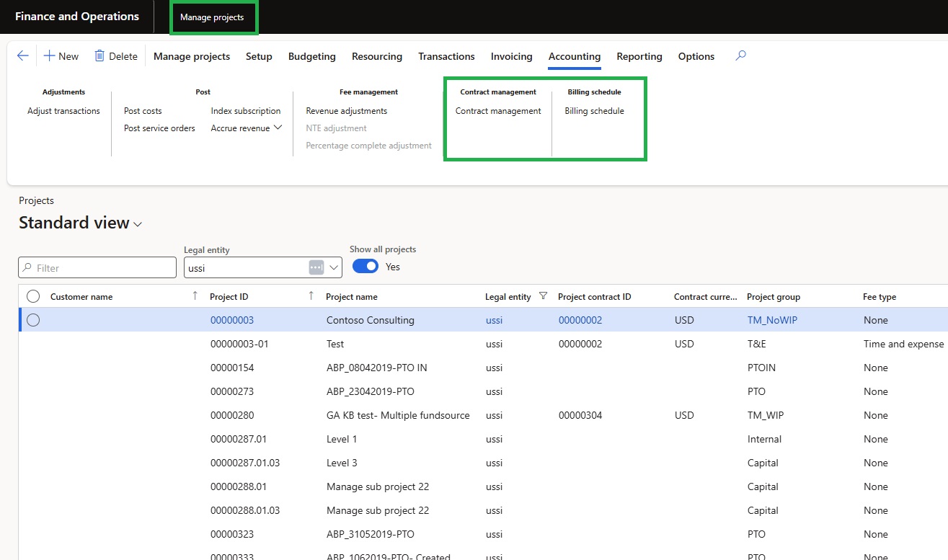Click the Delete trash icon
The height and width of the screenshot is (560, 948).
tap(99, 56)
